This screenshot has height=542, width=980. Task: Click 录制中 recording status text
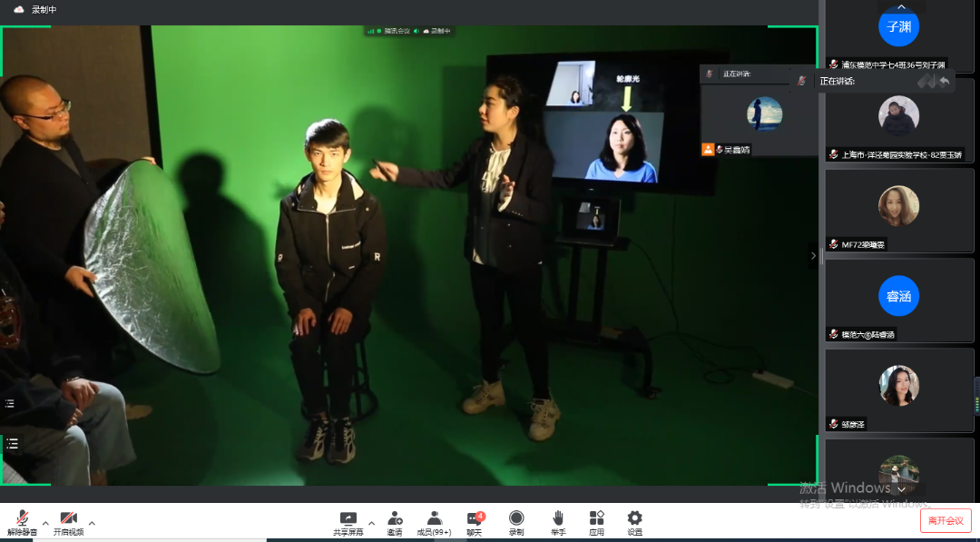pos(44,10)
